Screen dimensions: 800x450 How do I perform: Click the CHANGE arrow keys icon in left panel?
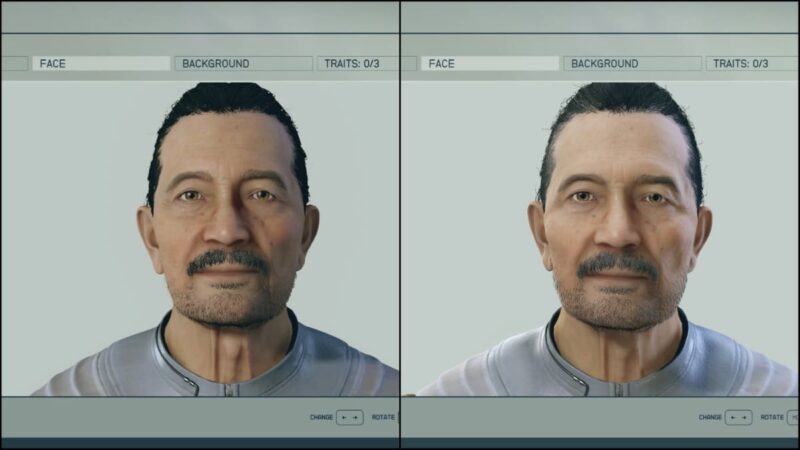point(350,417)
